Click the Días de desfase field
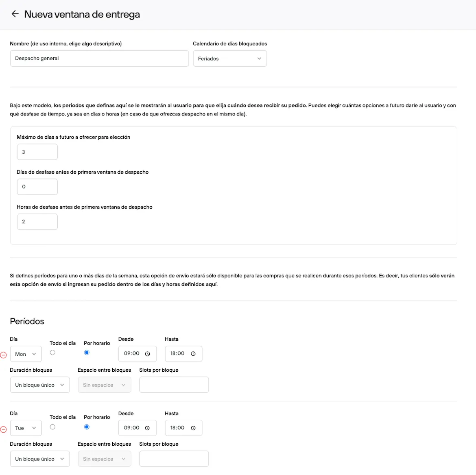Viewport: 476px width, 475px height. point(37,187)
